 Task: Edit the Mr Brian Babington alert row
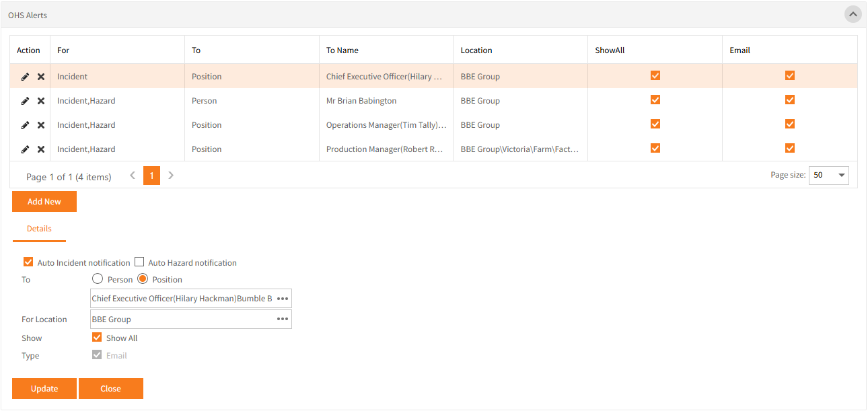point(25,101)
